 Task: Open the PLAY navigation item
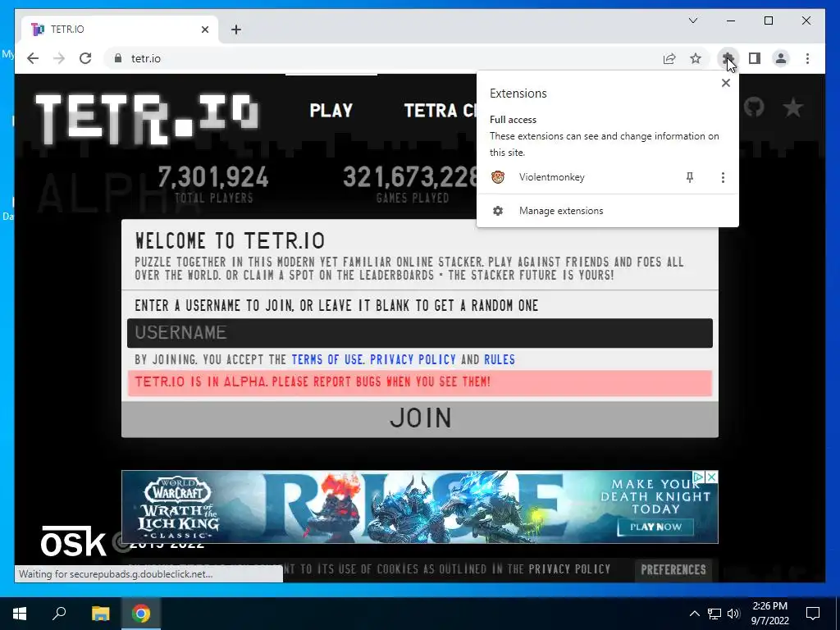tap(331, 111)
